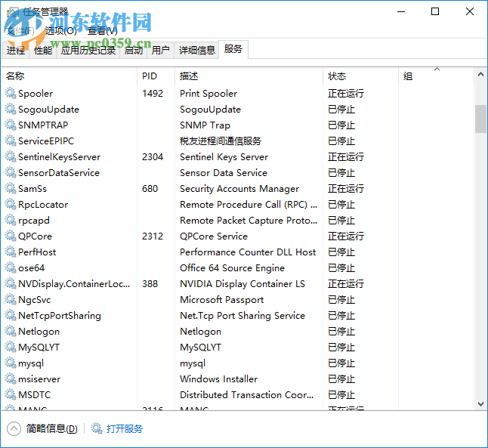Click the Distributed Transaction Coor description

(x=246, y=395)
